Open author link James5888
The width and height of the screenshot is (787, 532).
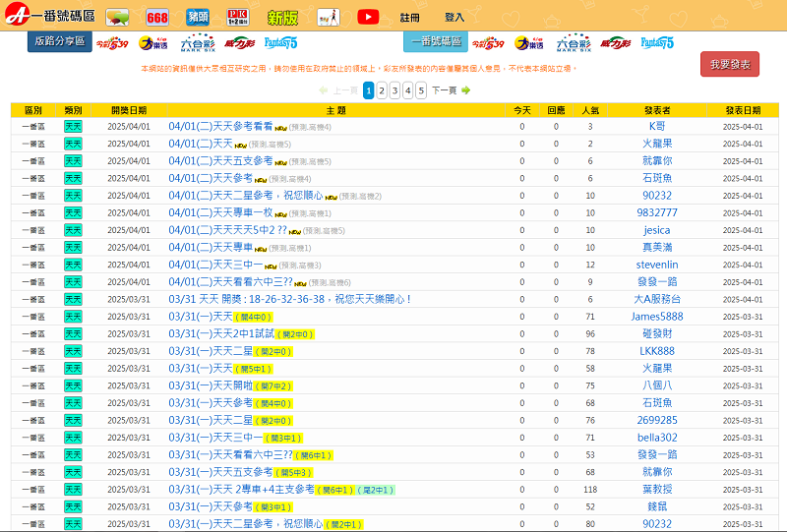[656, 316]
